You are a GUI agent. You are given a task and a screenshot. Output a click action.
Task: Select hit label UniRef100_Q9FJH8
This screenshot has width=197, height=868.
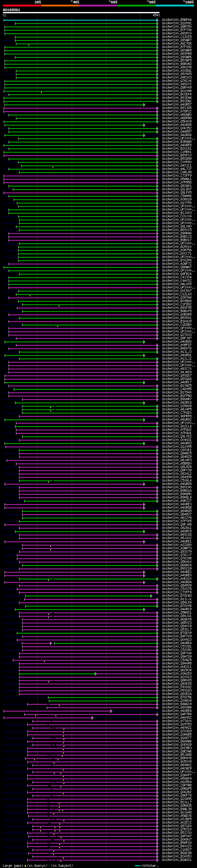click(x=176, y=525)
